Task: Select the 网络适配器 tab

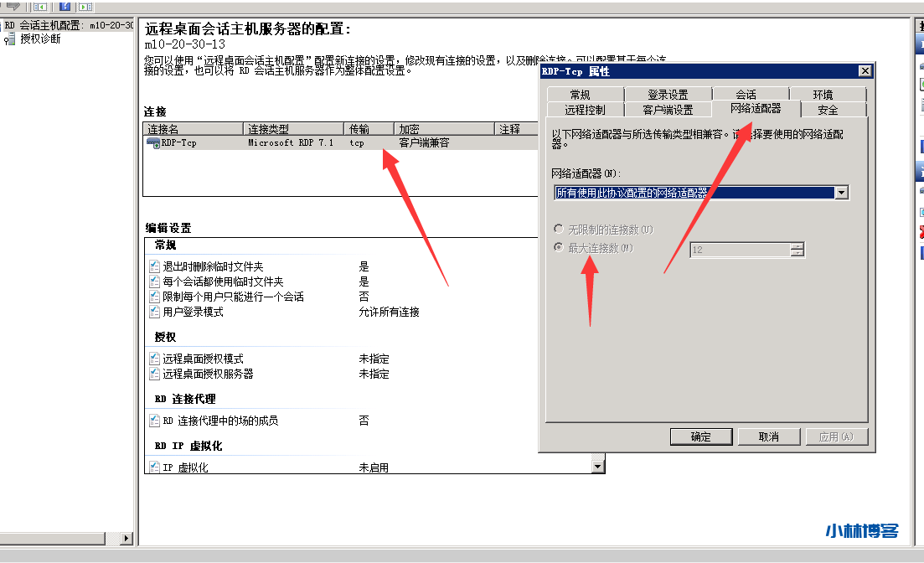Action: point(756,108)
